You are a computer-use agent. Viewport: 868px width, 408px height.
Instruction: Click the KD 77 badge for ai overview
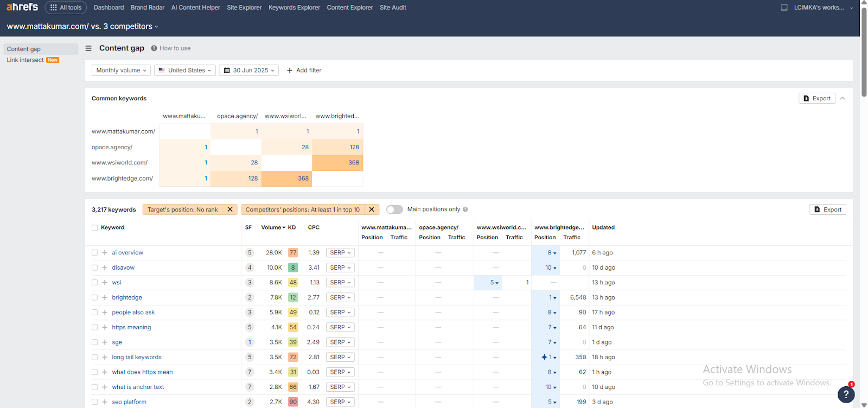[x=293, y=253]
